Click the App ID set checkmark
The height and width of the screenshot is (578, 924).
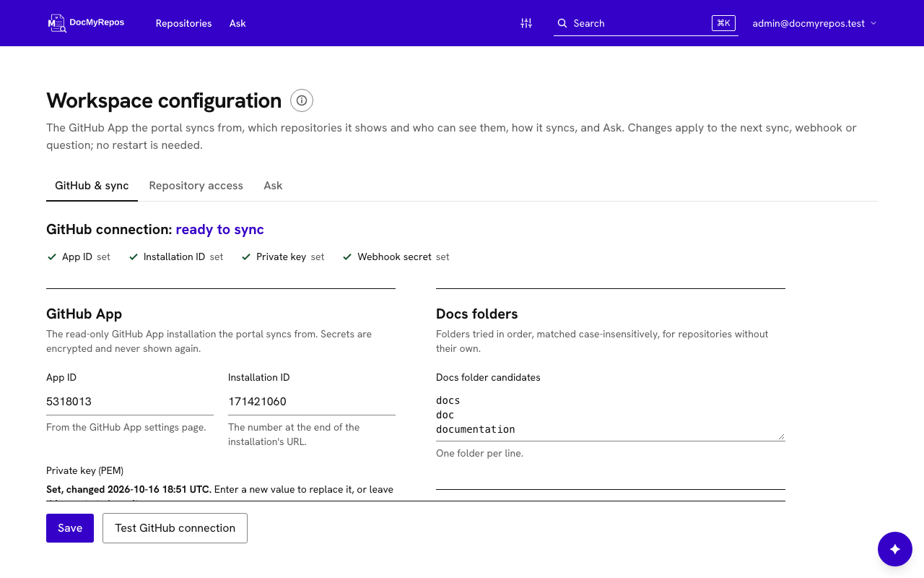click(x=52, y=256)
